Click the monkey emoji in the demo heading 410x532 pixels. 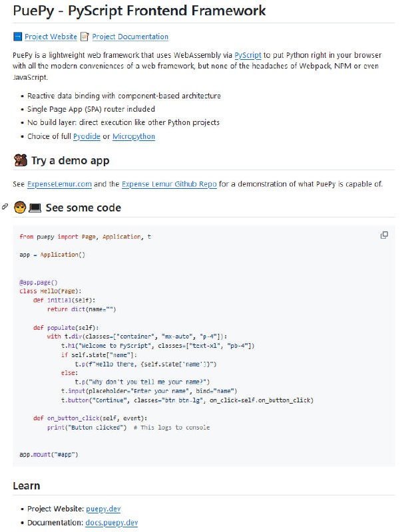[20, 161]
